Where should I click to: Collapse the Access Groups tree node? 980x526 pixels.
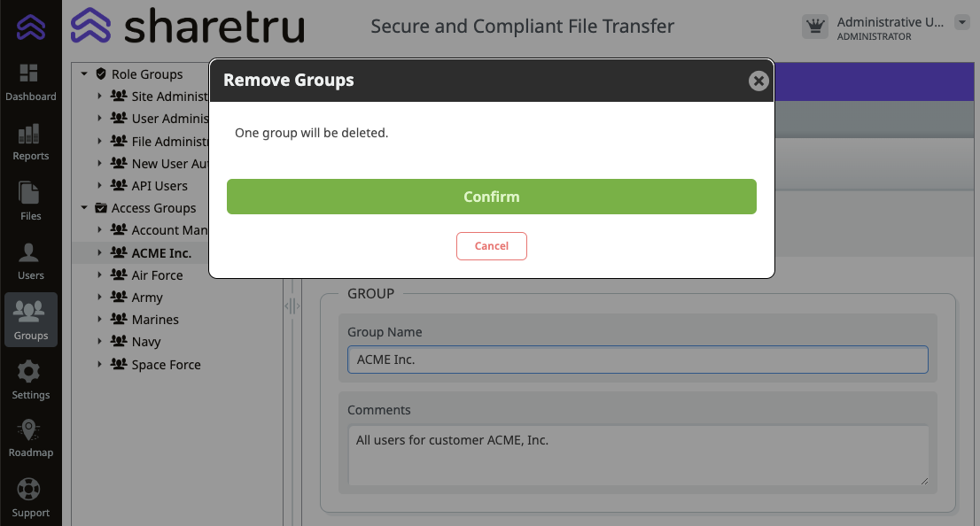pos(84,207)
